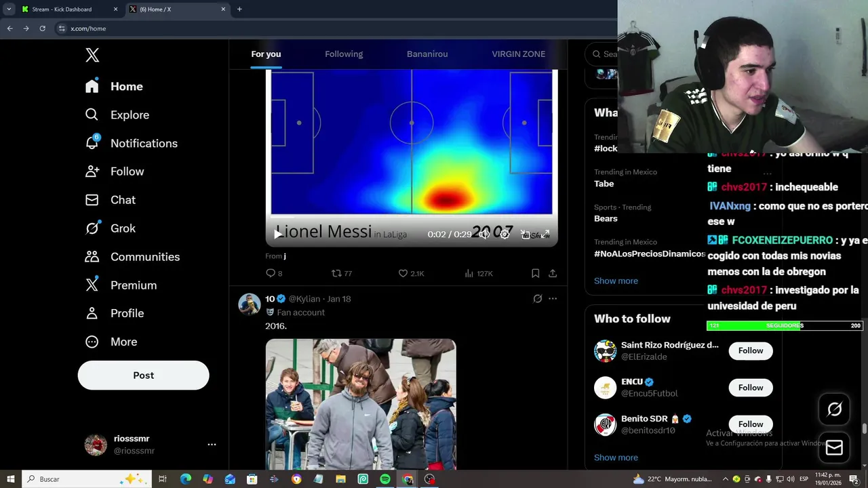
Task: Open Communities in the sidebar
Action: click(x=132, y=257)
